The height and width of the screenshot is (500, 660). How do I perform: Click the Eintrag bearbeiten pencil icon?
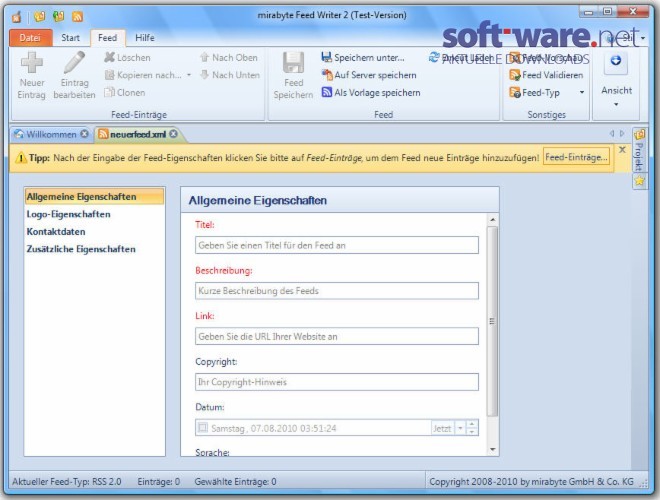74,62
